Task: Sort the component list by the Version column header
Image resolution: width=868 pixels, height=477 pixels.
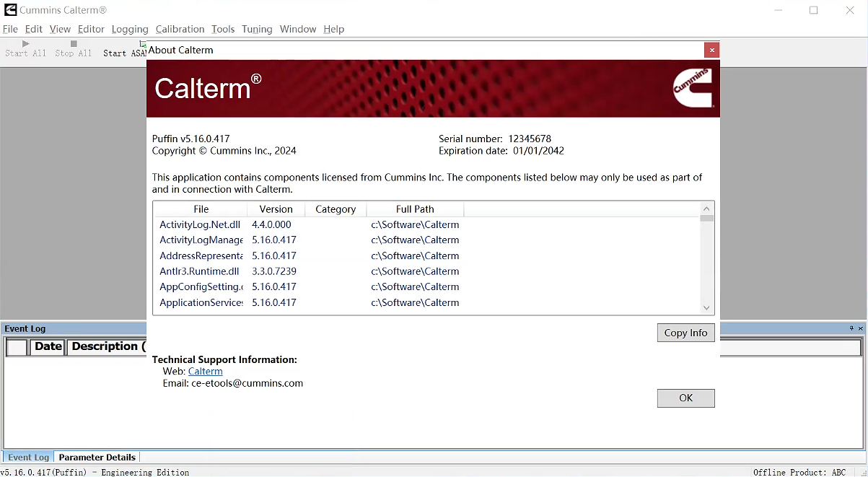Action: pyautogui.click(x=276, y=209)
